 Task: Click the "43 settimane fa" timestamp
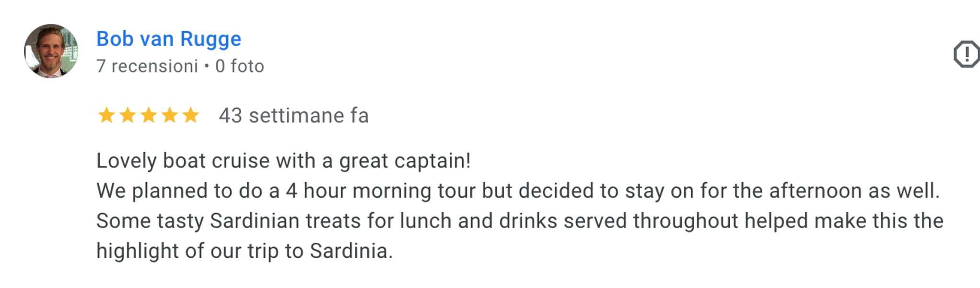(x=293, y=116)
